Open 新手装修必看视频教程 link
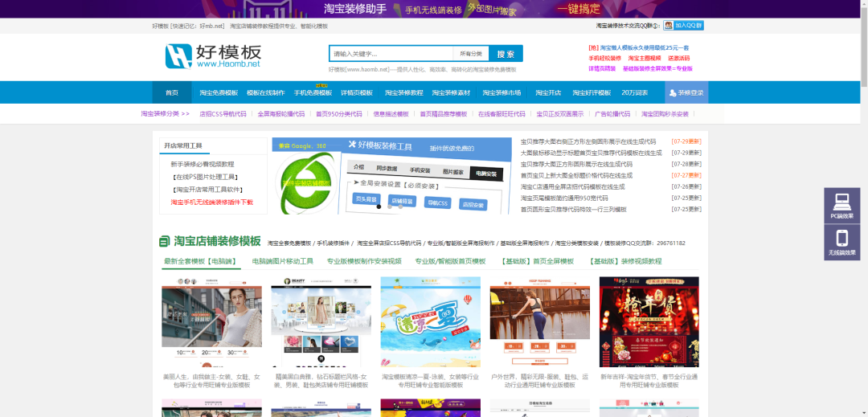This screenshot has height=417, width=868. 202,164
